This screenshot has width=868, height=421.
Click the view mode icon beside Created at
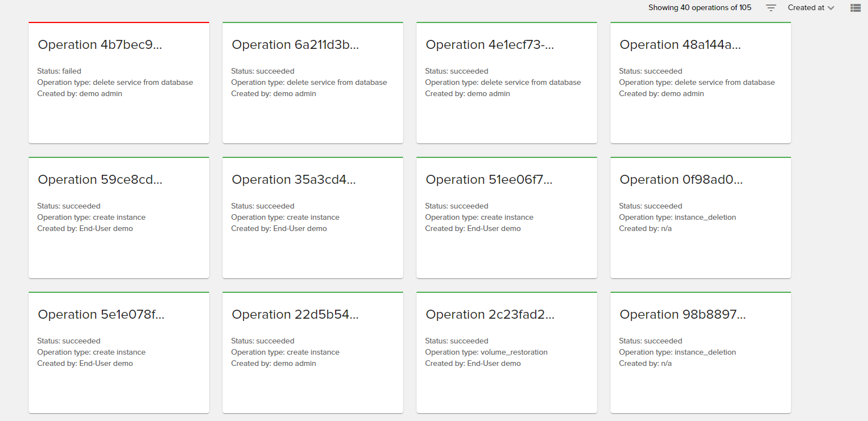click(x=856, y=8)
